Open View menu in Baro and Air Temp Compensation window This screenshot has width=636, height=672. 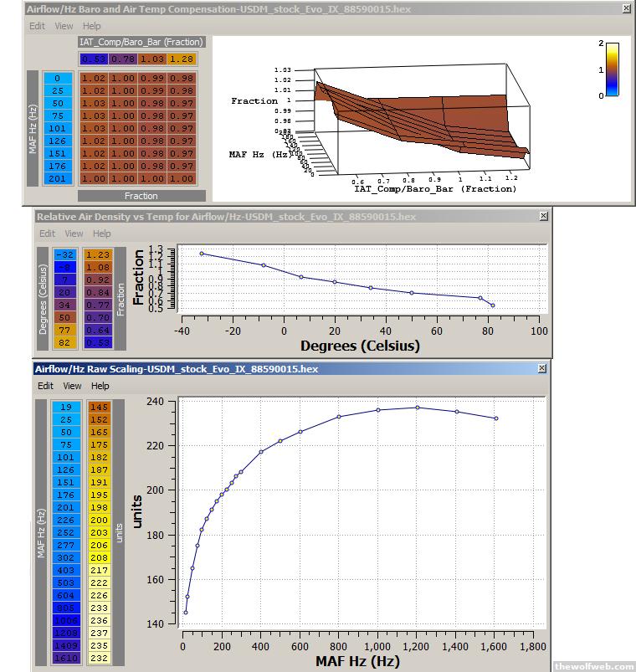point(64,26)
